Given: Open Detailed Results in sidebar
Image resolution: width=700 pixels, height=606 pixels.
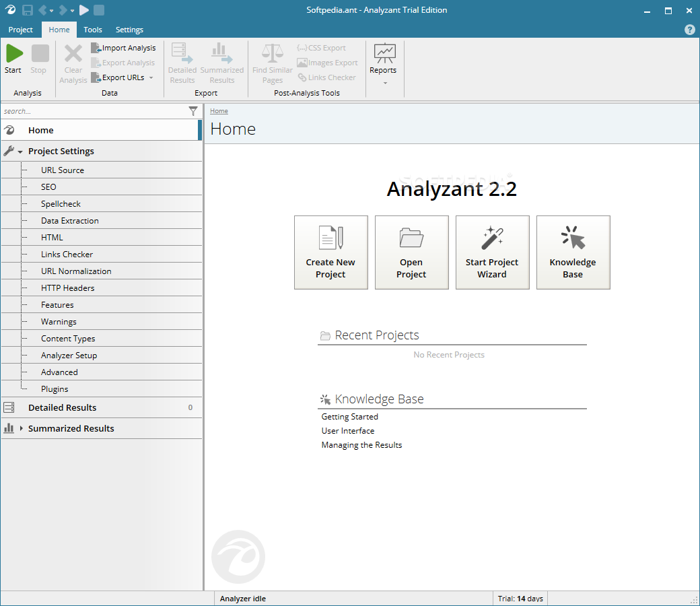Looking at the screenshot, I should (x=102, y=407).
